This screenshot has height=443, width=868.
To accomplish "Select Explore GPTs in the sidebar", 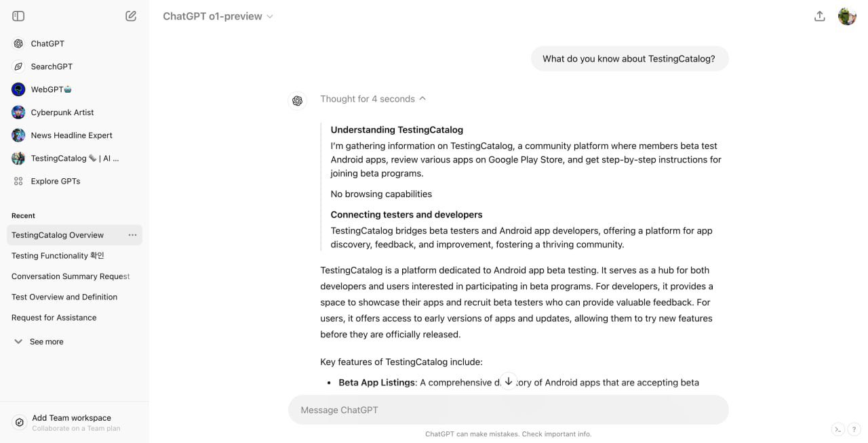I will pos(75,182).
